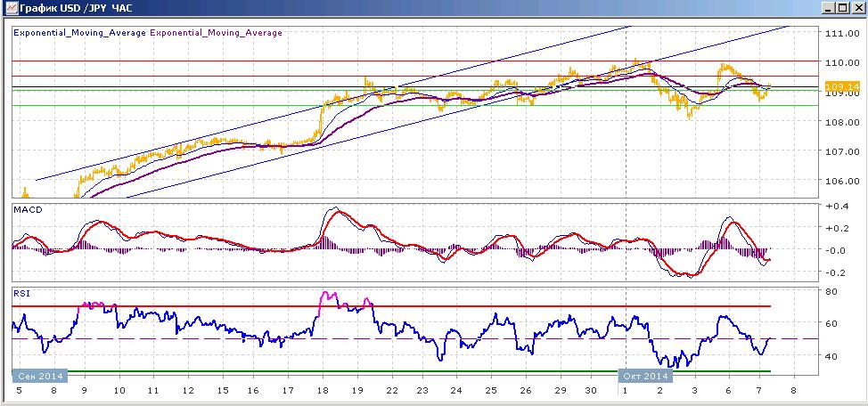Click date label 6 on time axis
The image size is (868, 406).
click(x=728, y=391)
